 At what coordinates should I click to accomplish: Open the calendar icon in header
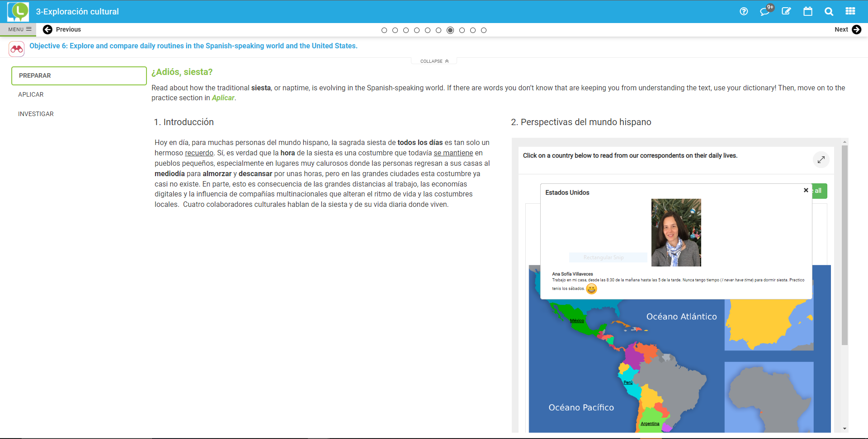pos(807,11)
